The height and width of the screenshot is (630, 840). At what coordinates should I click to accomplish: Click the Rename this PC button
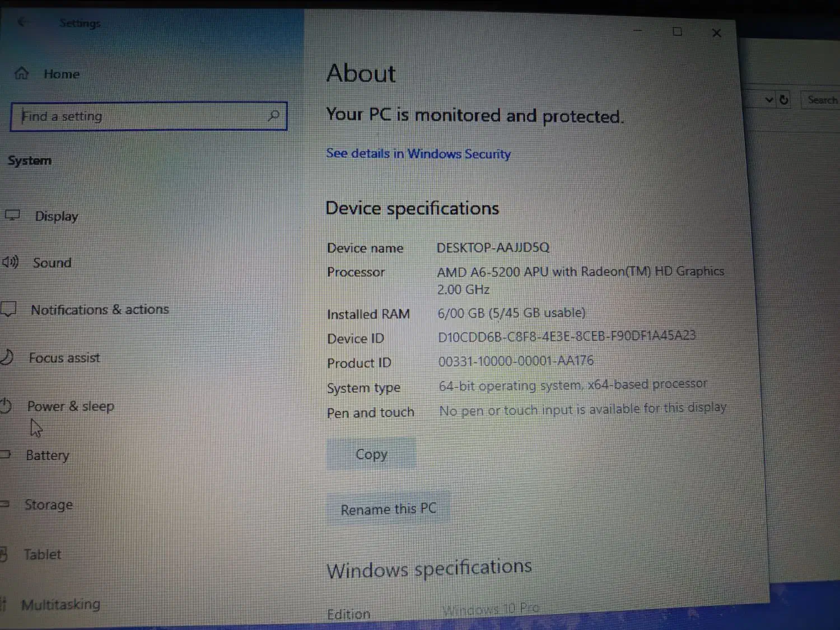[x=388, y=509]
